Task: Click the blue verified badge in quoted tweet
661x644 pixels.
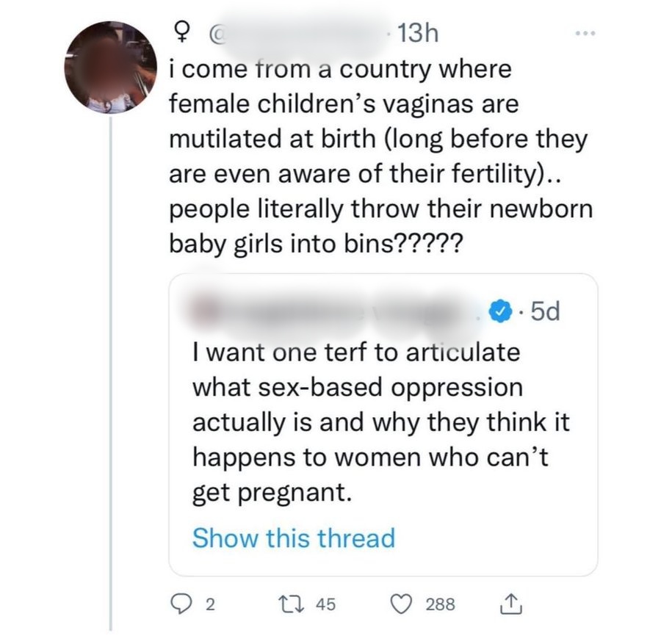Action: tap(500, 313)
